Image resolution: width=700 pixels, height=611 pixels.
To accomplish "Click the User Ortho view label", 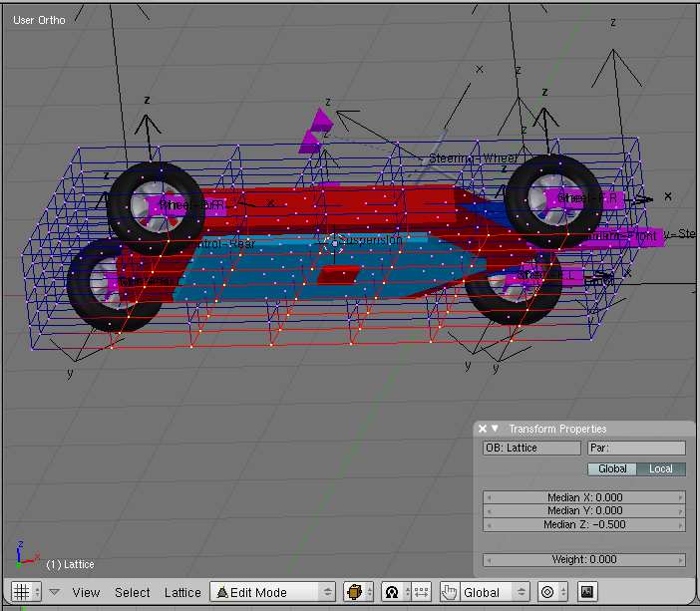I will click(x=39, y=20).
